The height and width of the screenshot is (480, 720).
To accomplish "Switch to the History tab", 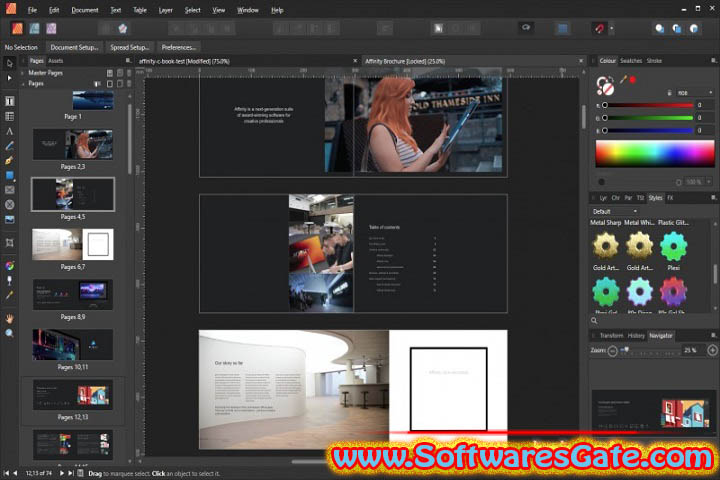I will (636, 336).
